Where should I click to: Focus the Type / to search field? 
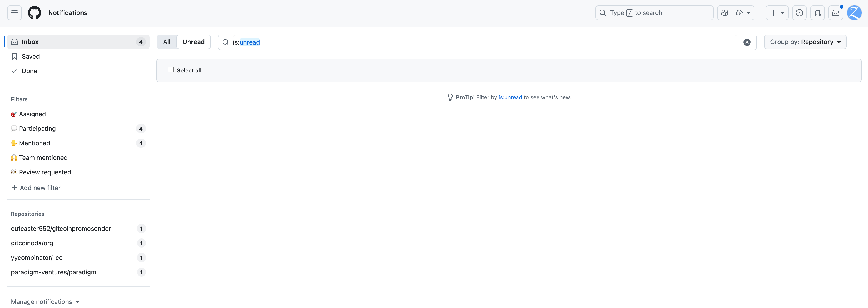click(654, 13)
